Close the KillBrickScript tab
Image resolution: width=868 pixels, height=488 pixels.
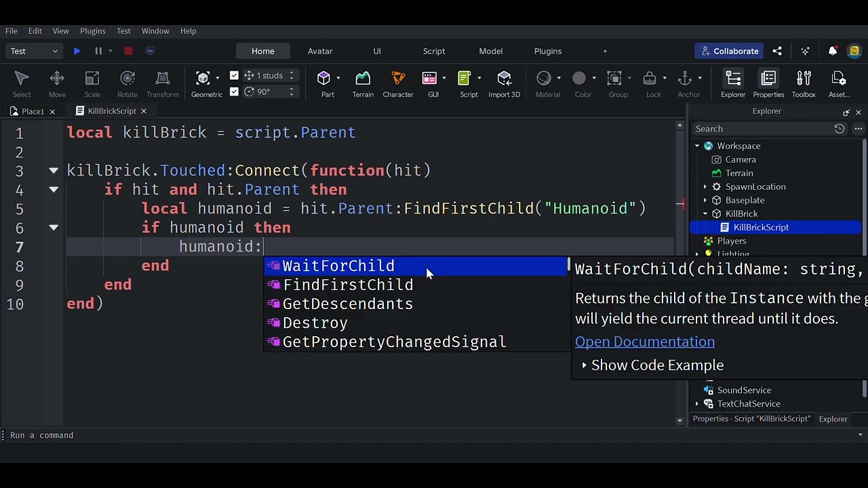(x=144, y=111)
